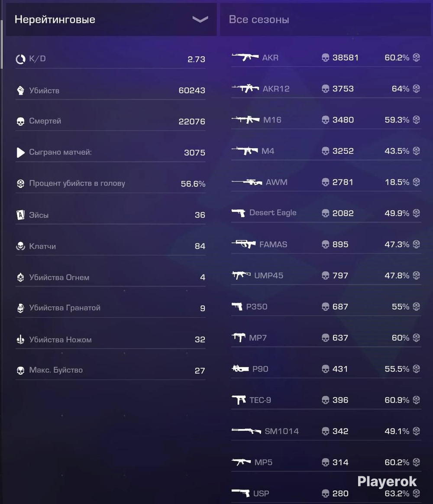Open the Все сезоны season selector
This screenshot has width=433, height=504.
tap(325, 20)
